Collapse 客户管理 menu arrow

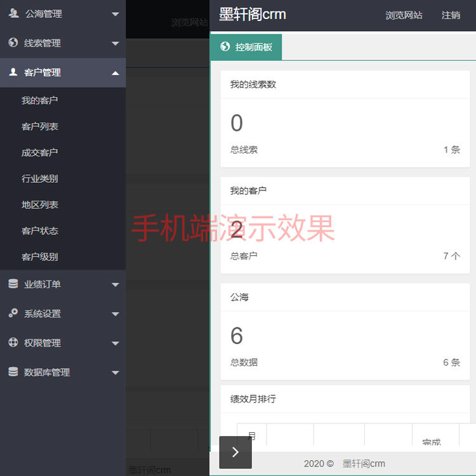pyautogui.click(x=115, y=73)
